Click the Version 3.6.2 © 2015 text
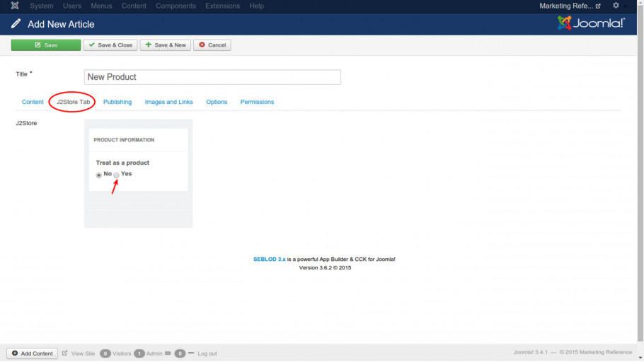The image size is (644, 362). click(x=325, y=267)
